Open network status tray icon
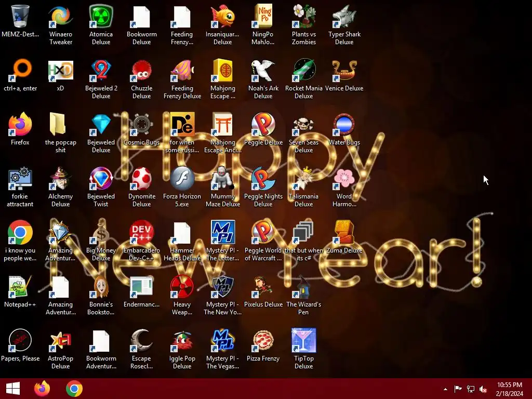Viewport: 532px width, 399px height. 471,389
